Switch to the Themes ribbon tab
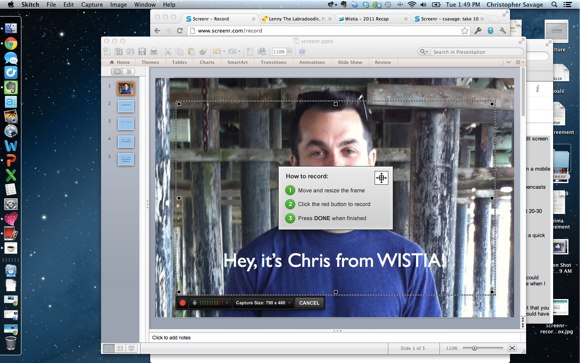580x363 pixels. click(x=150, y=62)
